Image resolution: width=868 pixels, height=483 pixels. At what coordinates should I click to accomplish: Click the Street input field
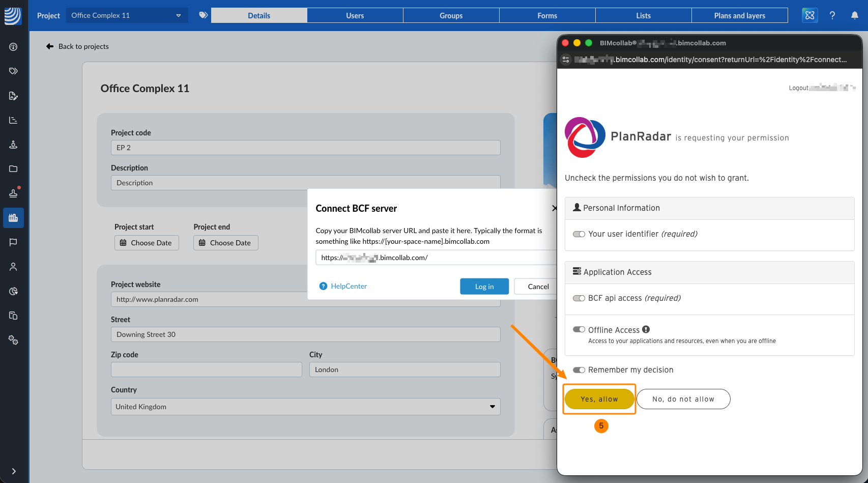tap(306, 334)
